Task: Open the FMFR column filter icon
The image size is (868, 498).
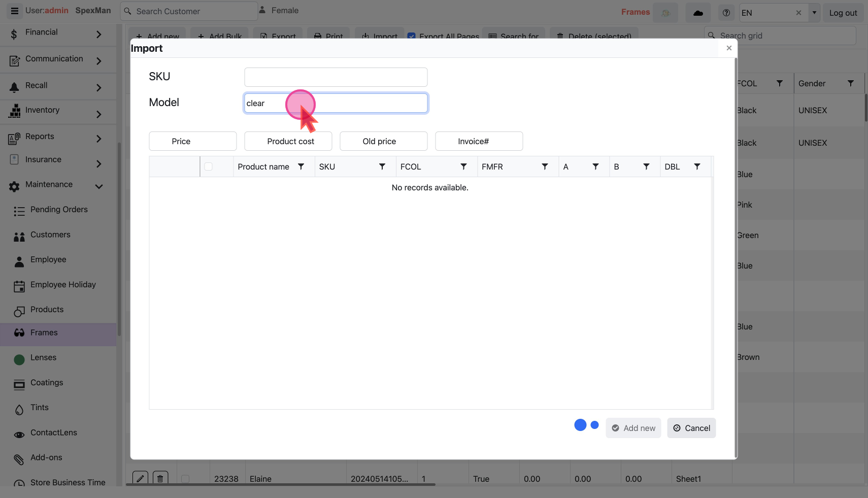Action: coord(545,167)
